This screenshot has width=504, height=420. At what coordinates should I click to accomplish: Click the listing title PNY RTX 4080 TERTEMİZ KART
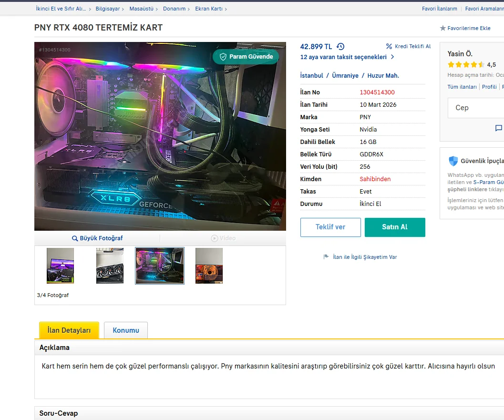(98, 28)
